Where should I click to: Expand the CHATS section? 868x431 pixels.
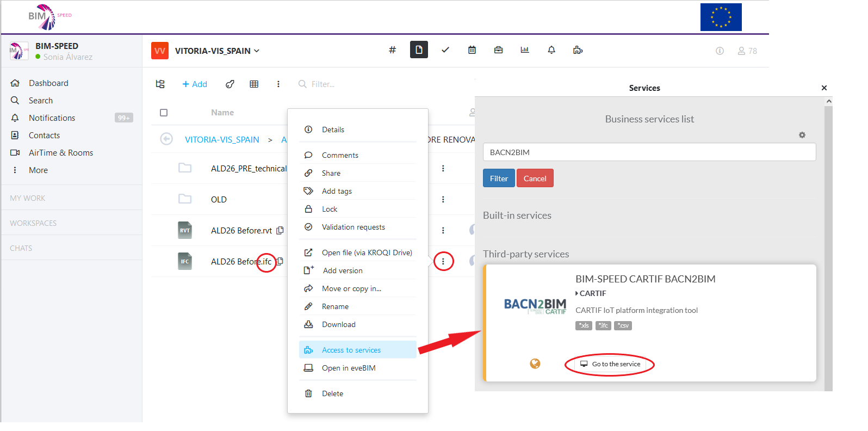21,248
